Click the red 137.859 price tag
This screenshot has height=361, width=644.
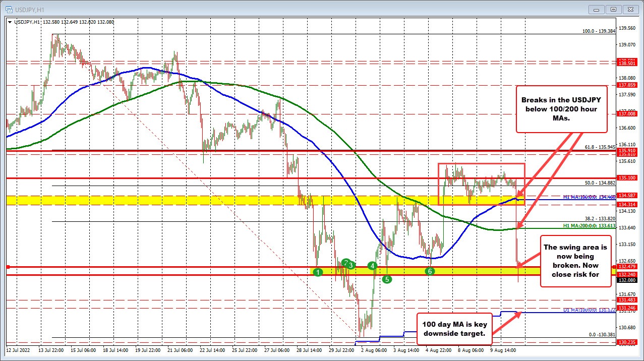click(626, 85)
